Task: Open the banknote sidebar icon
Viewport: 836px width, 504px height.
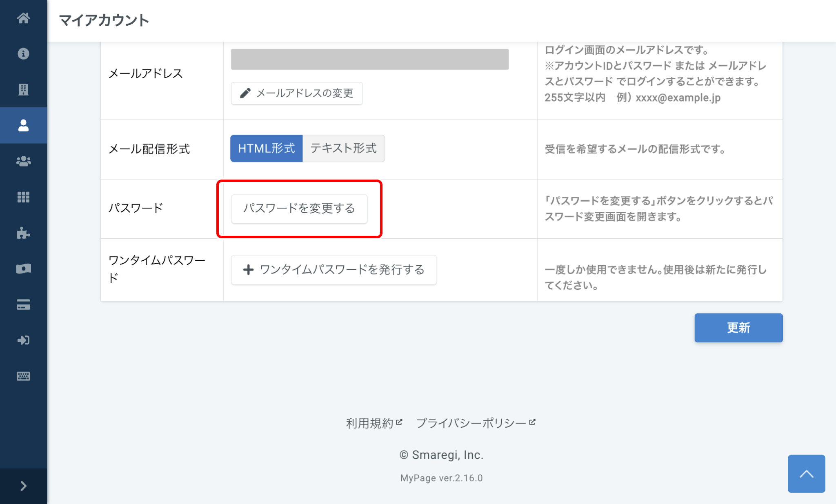Action: click(x=23, y=269)
